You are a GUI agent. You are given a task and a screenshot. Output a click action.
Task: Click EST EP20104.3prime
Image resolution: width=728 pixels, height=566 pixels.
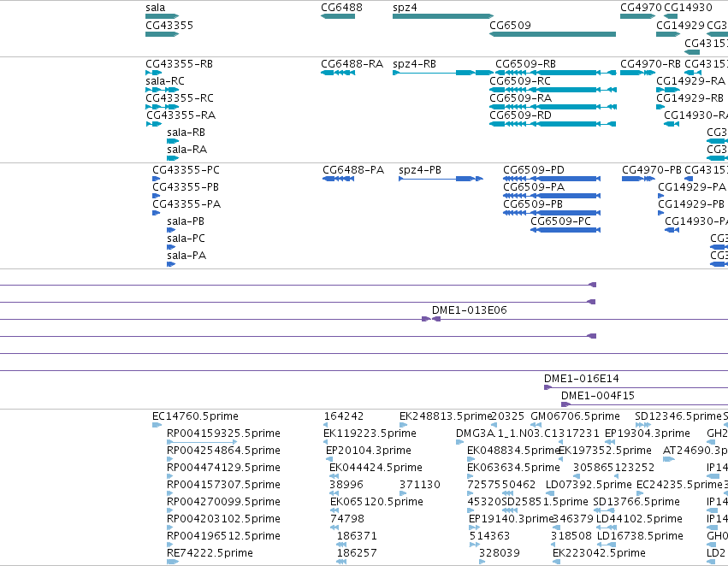pos(329,459)
